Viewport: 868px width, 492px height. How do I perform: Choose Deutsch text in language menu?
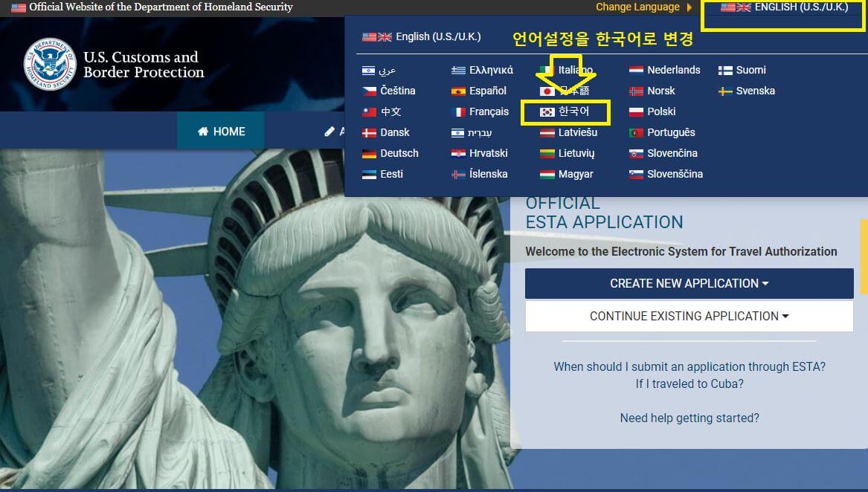click(x=399, y=153)
